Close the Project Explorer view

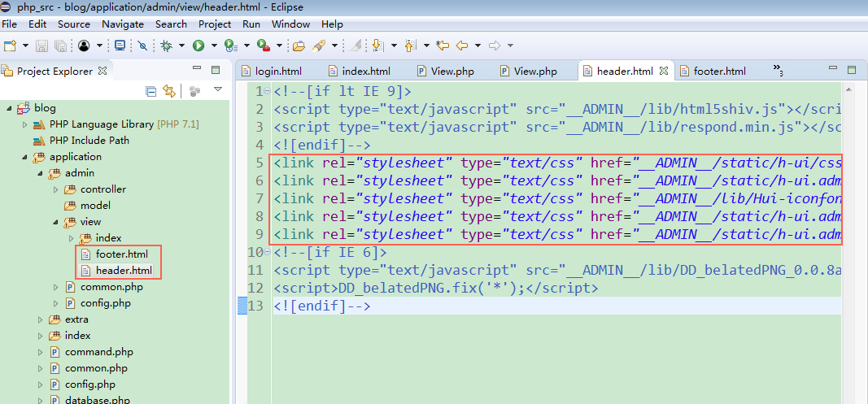pyautogui.click(x=102, y=71)
